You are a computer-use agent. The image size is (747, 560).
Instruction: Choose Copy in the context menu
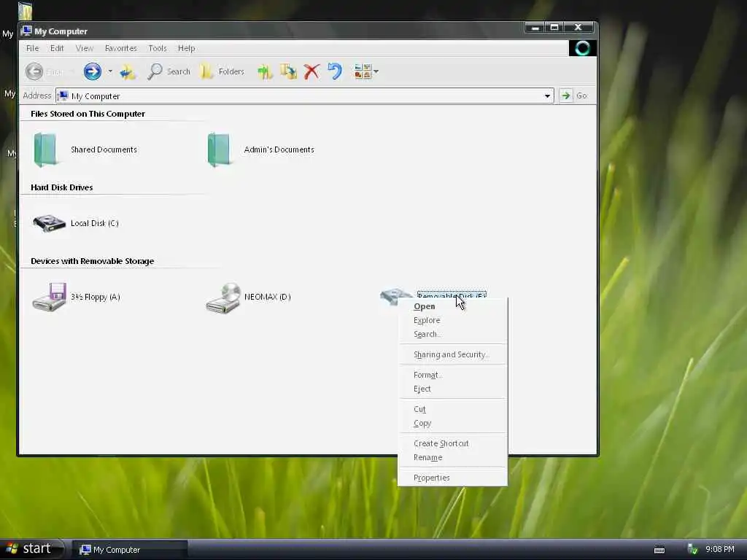tap(452, 423)
